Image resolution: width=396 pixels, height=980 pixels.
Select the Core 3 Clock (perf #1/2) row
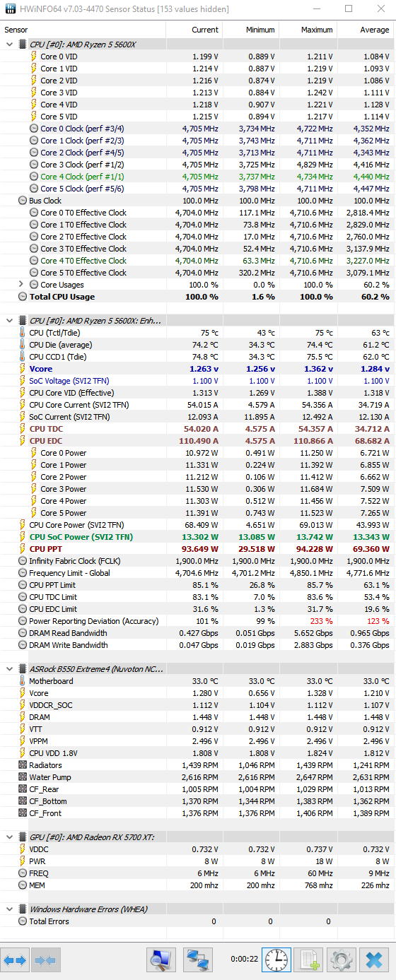click(197, 164)
